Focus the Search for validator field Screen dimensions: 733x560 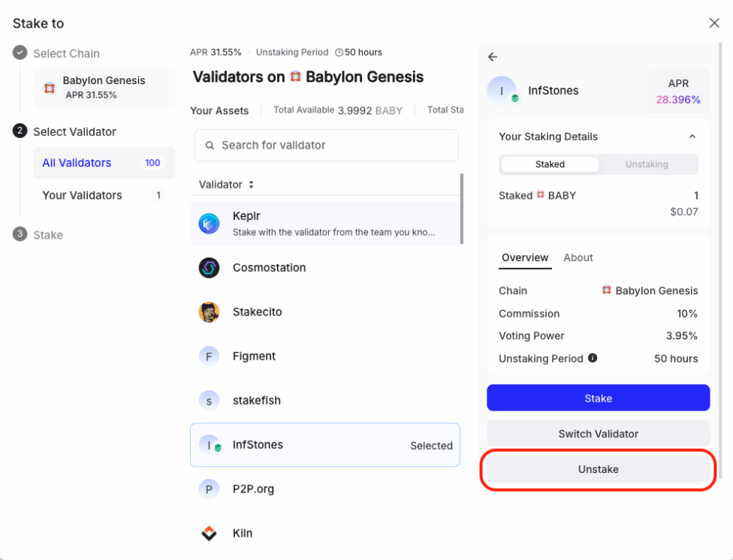coord(326,146)
